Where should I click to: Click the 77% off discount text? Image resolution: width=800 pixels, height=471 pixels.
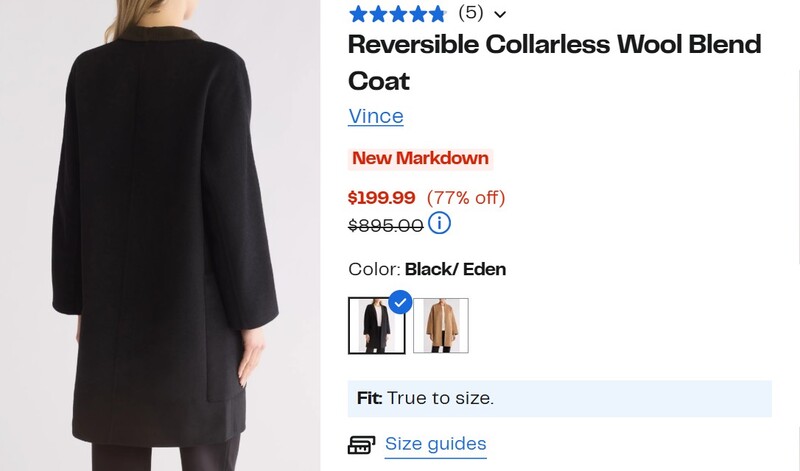point(466,198)
